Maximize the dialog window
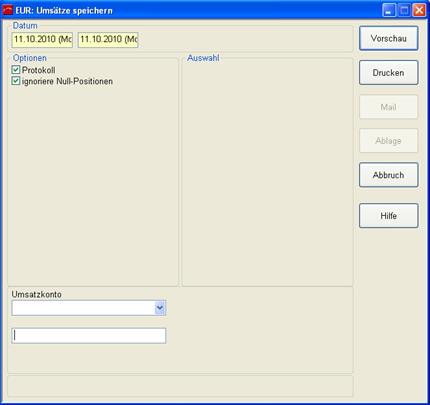Image resolution: width=430 pixels, height=405 pixels. point(404,10)
